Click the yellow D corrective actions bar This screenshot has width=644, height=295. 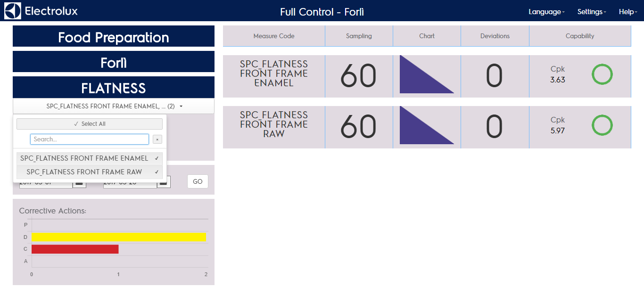pos(119,237)
